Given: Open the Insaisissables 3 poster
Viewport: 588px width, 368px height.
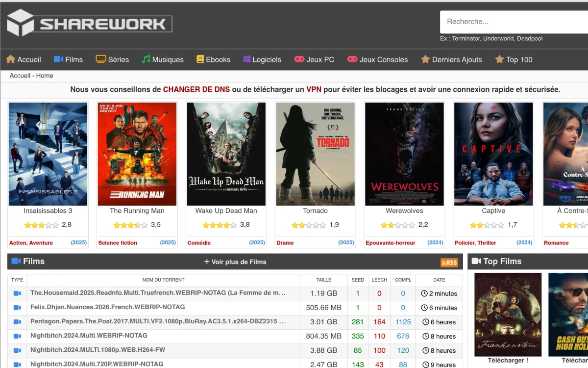Looking at the screenshot, I should pos(48,154).
